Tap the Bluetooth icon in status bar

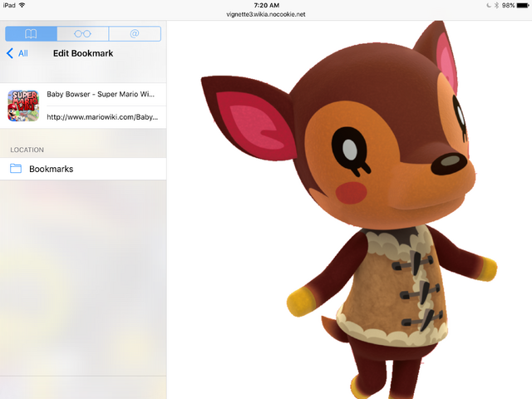click(x=496, y=6)
